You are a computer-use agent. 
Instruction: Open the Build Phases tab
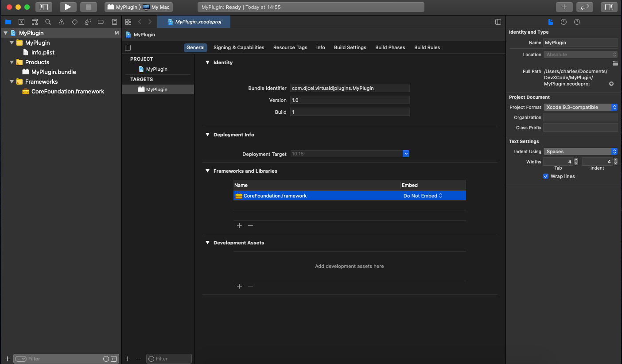tap(390, 47)
